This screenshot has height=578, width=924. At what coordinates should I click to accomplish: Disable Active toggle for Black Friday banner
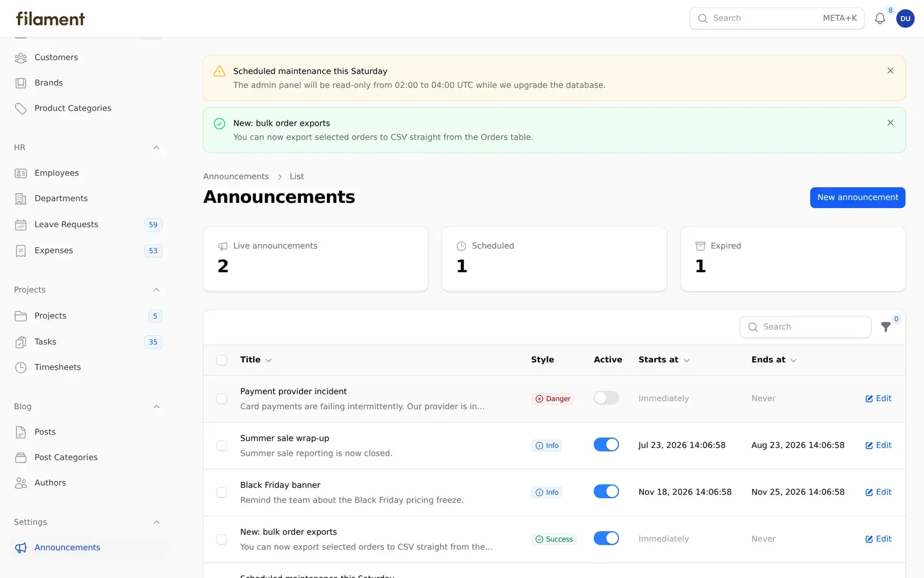[606, 491]
